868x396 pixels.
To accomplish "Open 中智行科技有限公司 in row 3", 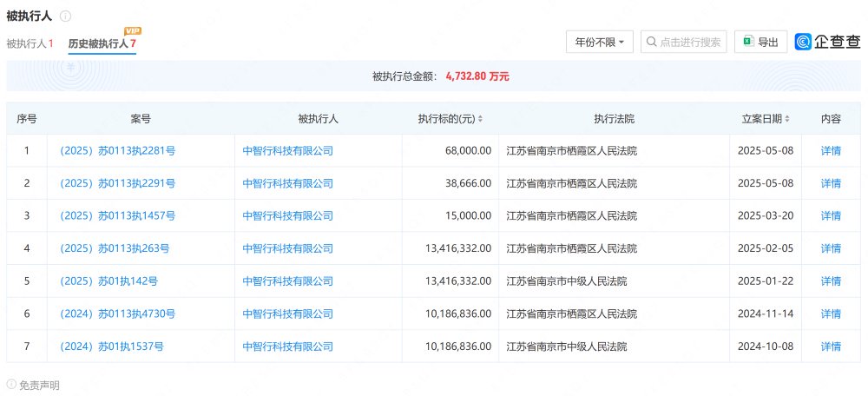I will coord(288,216).
